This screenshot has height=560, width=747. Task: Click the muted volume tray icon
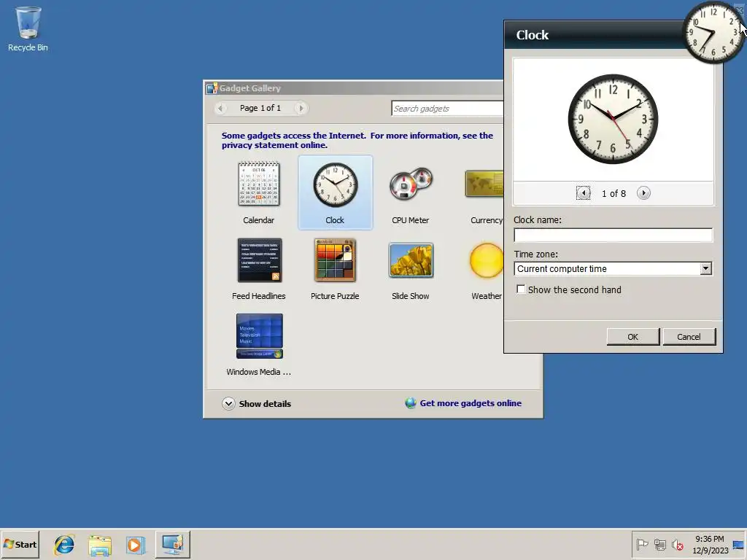(x=677, y=544)
